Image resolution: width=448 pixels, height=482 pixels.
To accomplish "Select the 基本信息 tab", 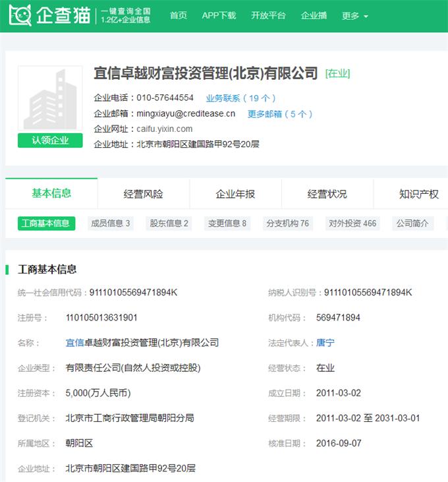I will pos(51,193).
